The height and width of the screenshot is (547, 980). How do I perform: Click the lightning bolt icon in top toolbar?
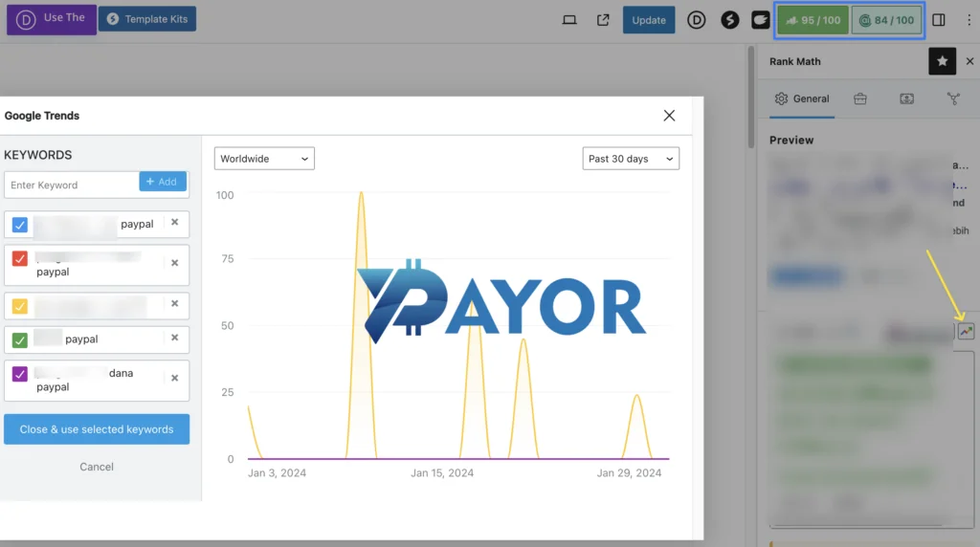tap(729, 20)
